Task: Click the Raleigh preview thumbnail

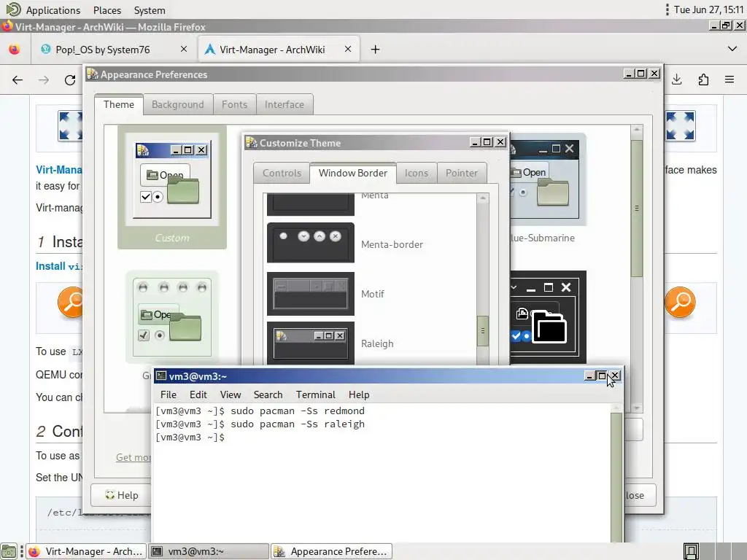Action: point(311,343)
